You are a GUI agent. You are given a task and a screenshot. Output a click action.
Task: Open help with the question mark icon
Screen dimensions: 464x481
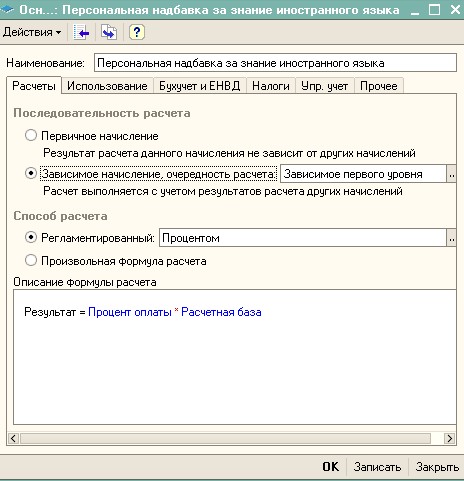[137, 32]
